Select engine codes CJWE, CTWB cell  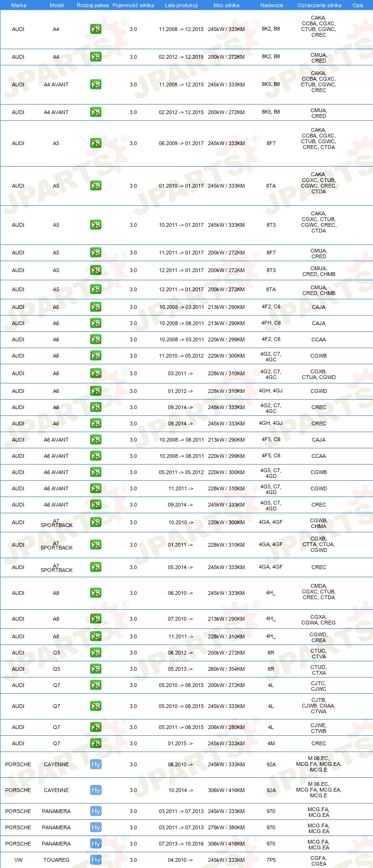click(319, 728)
